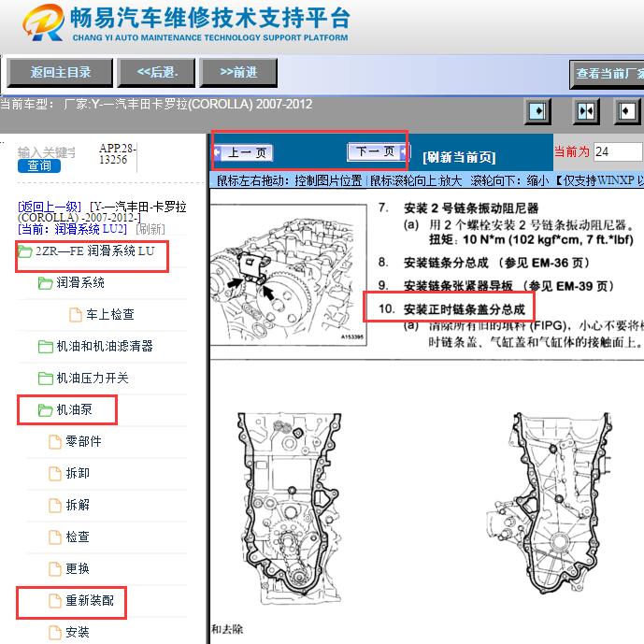Screen dimensions: 644x644
Task: Expand 机油压力开关 entry
Action: click(x=93, y=378)
